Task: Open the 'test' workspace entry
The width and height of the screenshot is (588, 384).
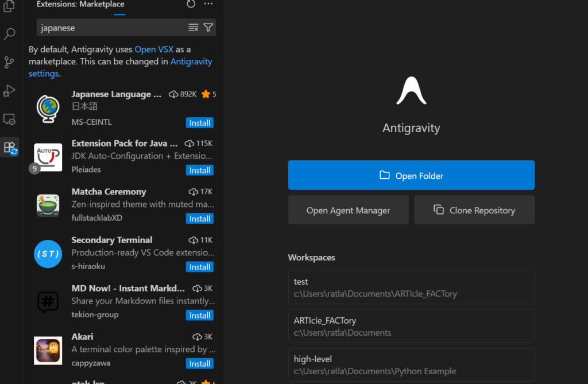Action: [411, 287]
